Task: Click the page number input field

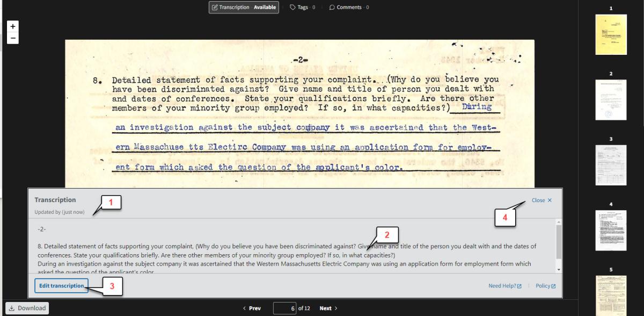Action: pos(285,308)
